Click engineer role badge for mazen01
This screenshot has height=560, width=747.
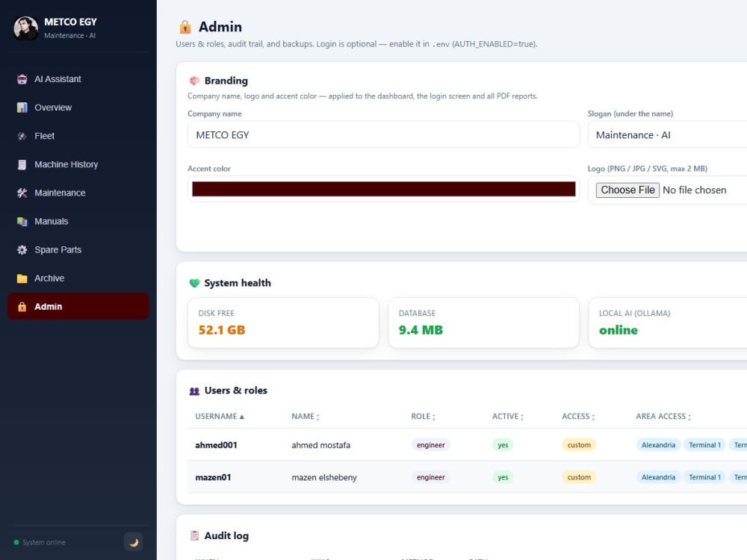[431, 478]
